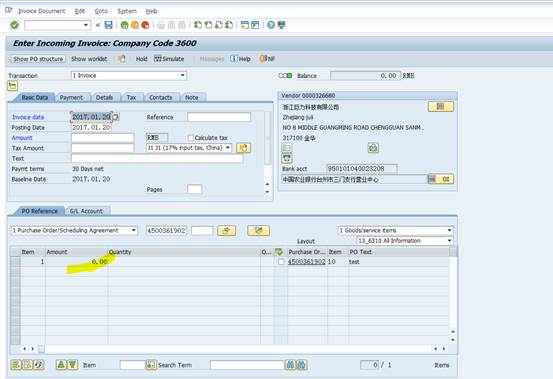
Task: Open the Invoice Document menu
Action: point(42,11)
